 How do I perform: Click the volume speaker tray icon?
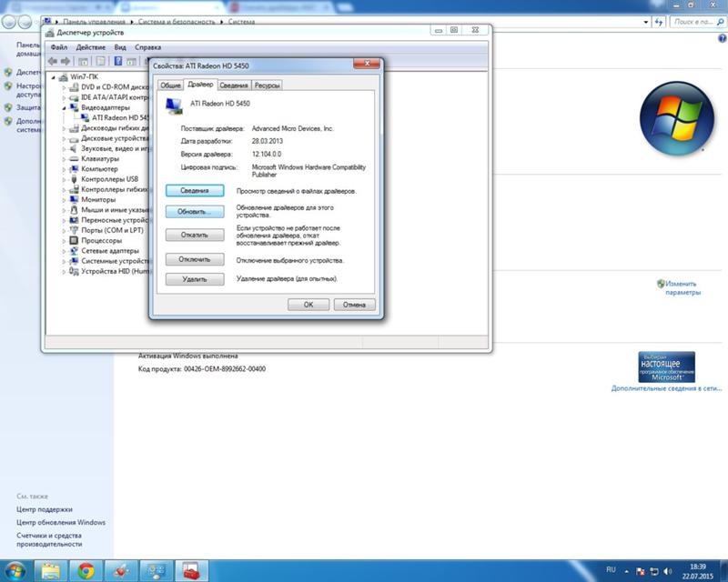point(667,571)
